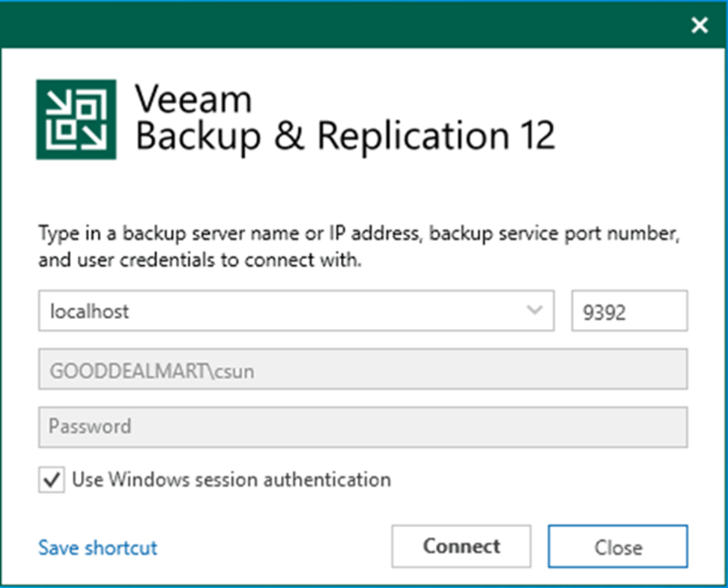Click the GOODDEALMART\csun username field
This screenshot has width=728, height=588.
pos(363,370)
